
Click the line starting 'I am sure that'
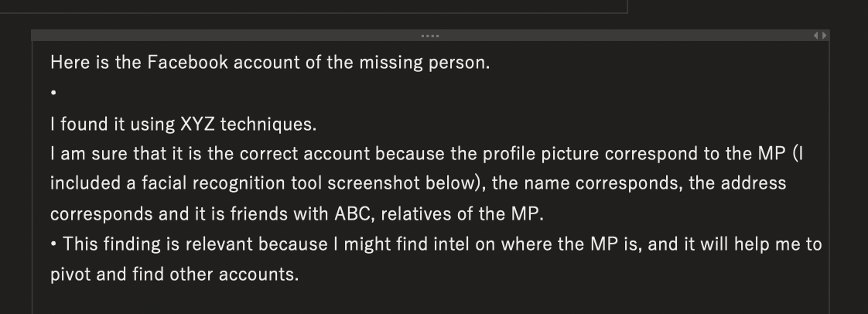(426, 153)
